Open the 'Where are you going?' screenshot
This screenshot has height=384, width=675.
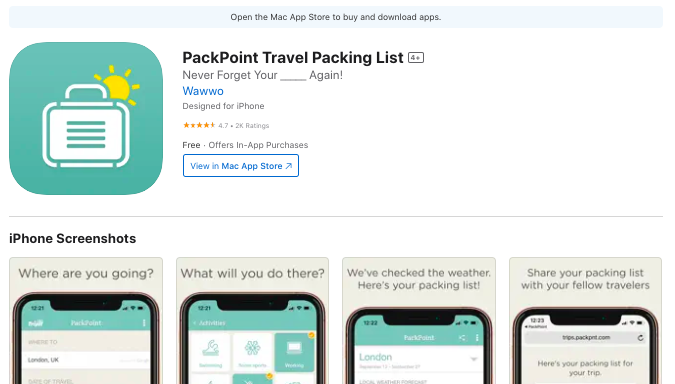pos(86,321)
